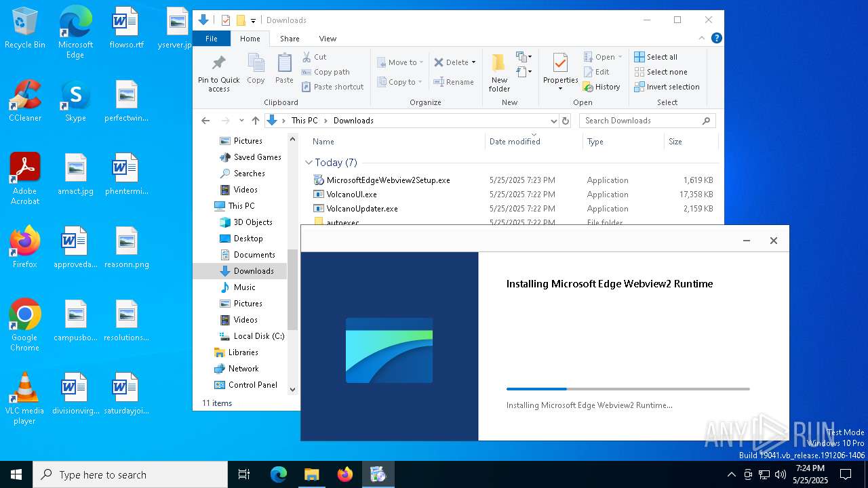The image size is (868, 488).
Task: Click the Windows Start button
Action: (x=16, y=474)
